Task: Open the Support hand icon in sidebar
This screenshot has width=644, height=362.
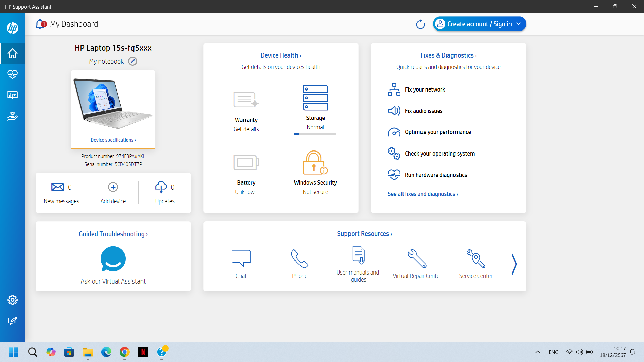Action: (12, 116)
